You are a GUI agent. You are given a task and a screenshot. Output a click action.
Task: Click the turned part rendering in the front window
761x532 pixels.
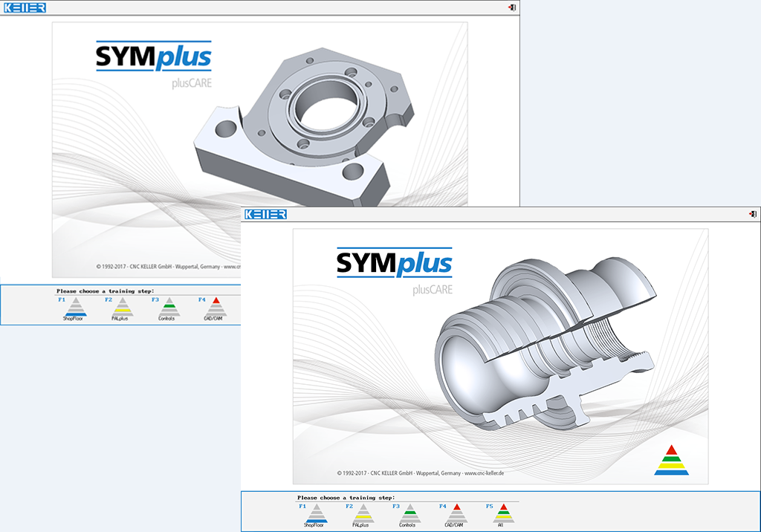click(x=545, y=343)
